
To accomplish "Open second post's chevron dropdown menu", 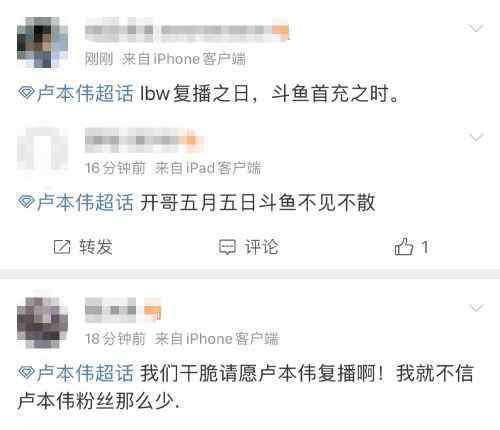I will point(476,137).
